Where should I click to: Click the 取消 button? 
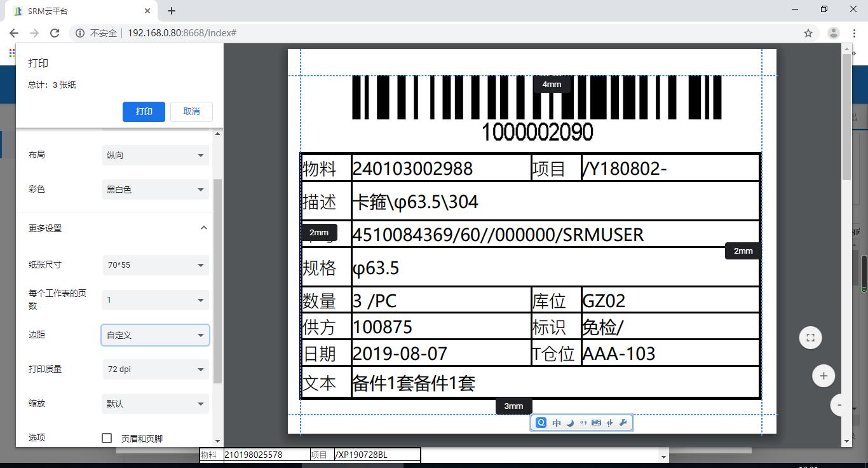click(x=191, y=111)
